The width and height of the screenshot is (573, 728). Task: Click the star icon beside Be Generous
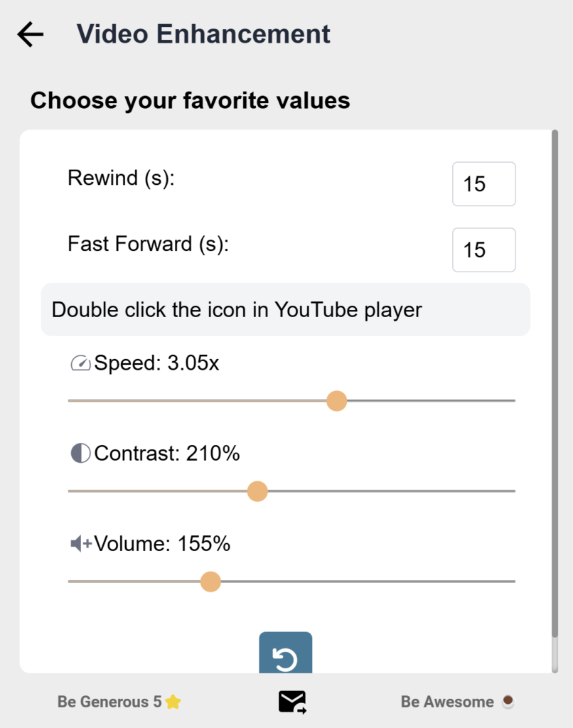pos(173,702)
